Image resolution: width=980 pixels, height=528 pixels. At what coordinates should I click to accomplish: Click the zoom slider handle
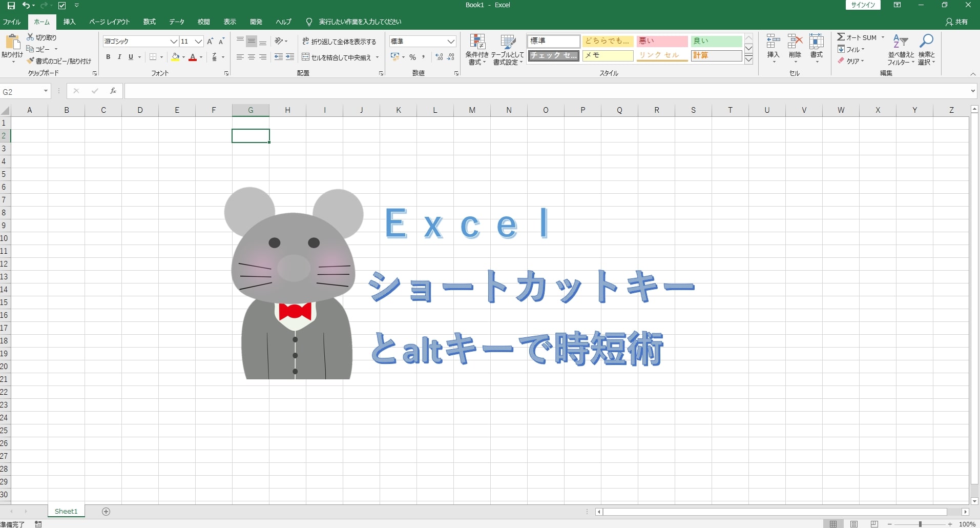click(920, 524)
